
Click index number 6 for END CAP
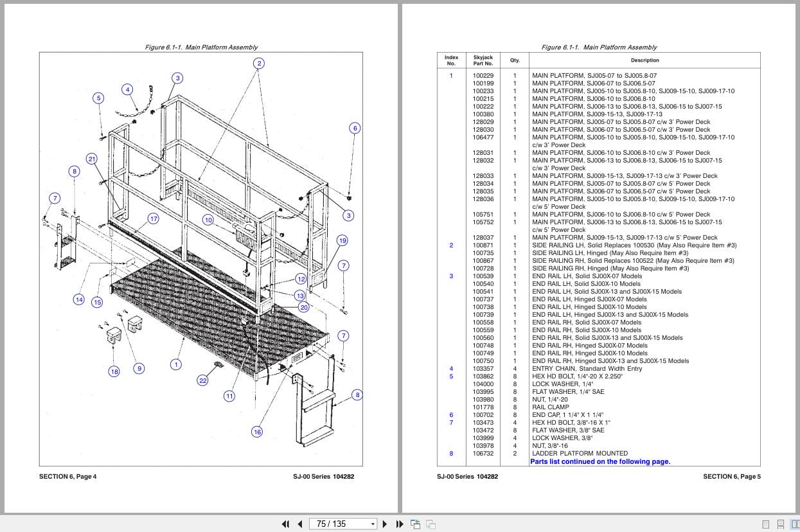tap(451, 414)
